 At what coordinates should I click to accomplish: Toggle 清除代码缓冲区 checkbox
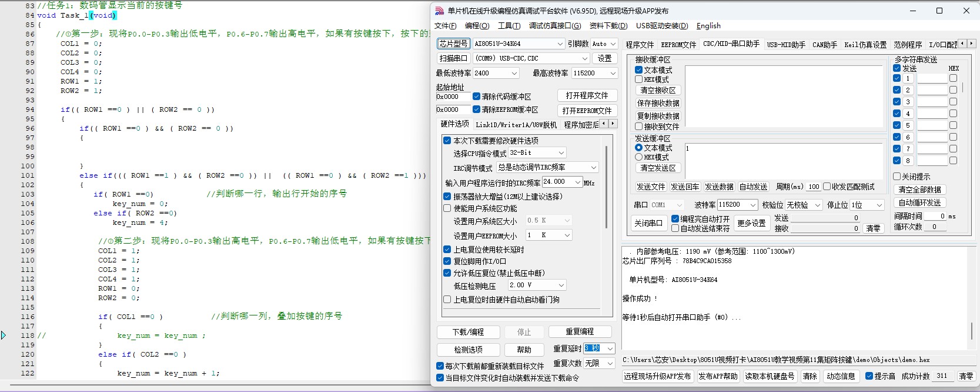tap(477, 97)
